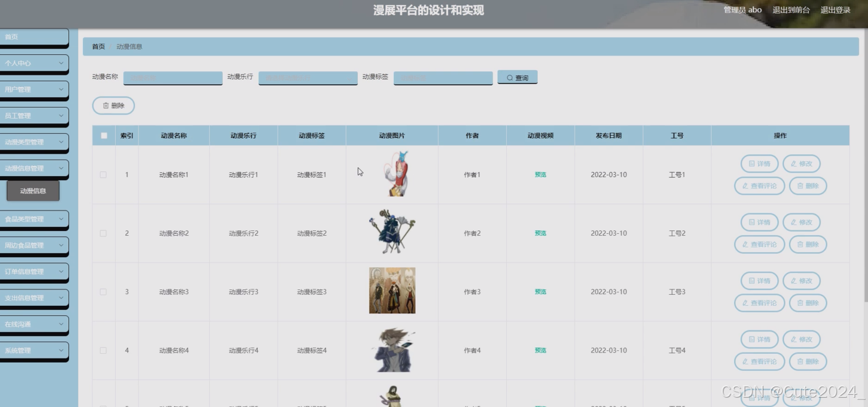Open the anime image in row 2
Viewport: 868px width, 407px height.
(392, 232)
